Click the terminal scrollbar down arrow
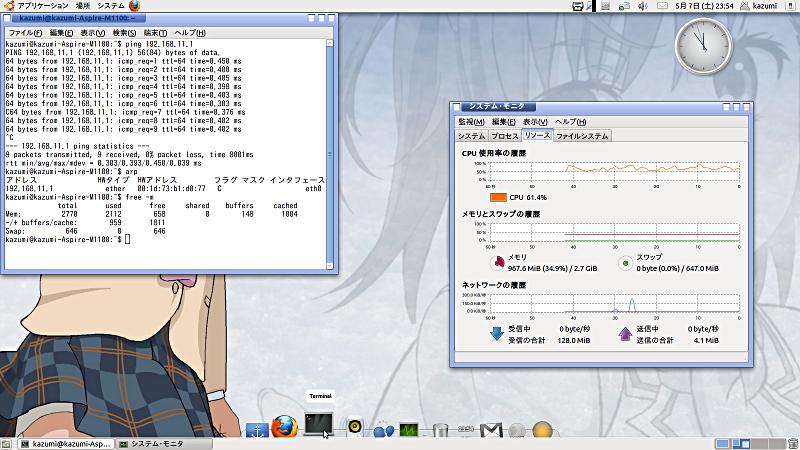 click(x=330, y=266)
